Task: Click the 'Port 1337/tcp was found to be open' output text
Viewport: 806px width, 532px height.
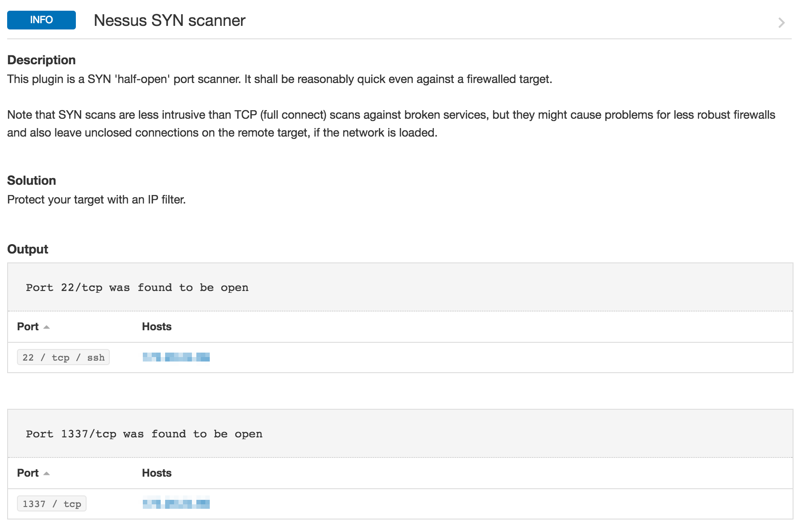Action: click(144, 434)
